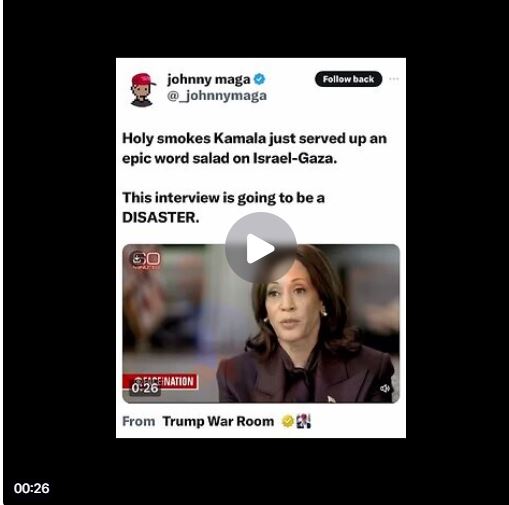
Task: Open the @_johnnymaga handle profile
Action: pos(217,96)
